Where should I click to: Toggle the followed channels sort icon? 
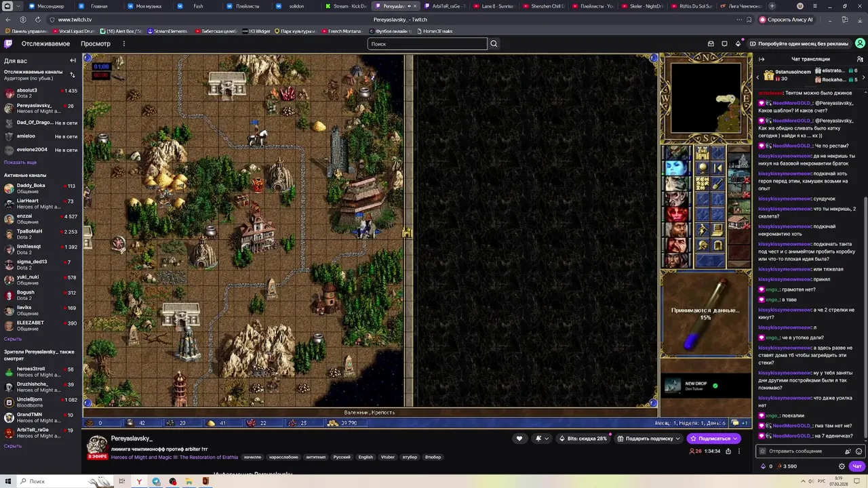click(73, 75)
